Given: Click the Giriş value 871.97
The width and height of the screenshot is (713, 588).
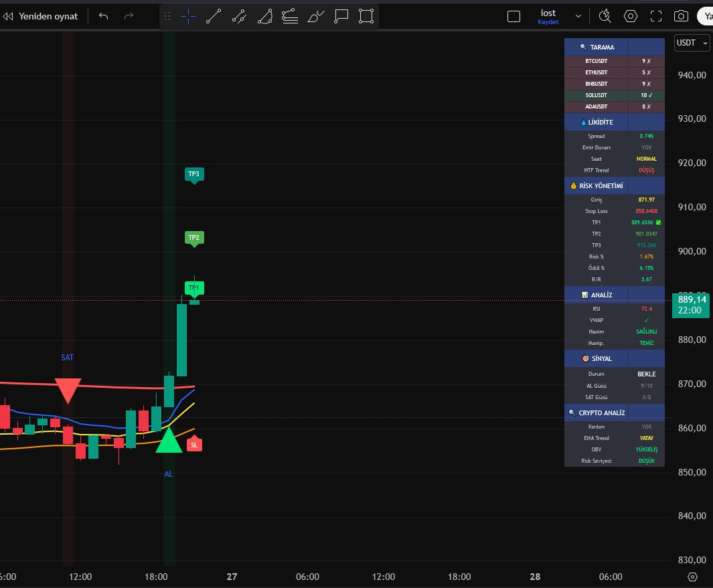Looking at the screenshot, I should coord(647,200).
